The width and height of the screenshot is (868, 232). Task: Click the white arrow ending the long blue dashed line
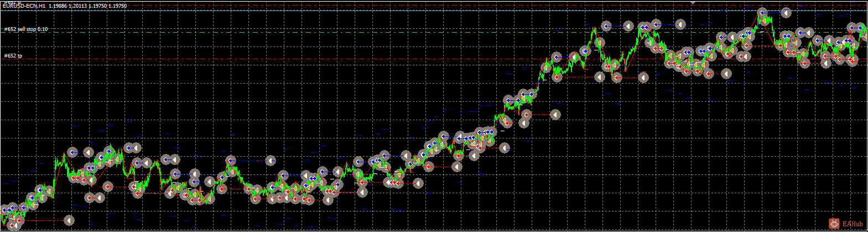click(270, 161)
